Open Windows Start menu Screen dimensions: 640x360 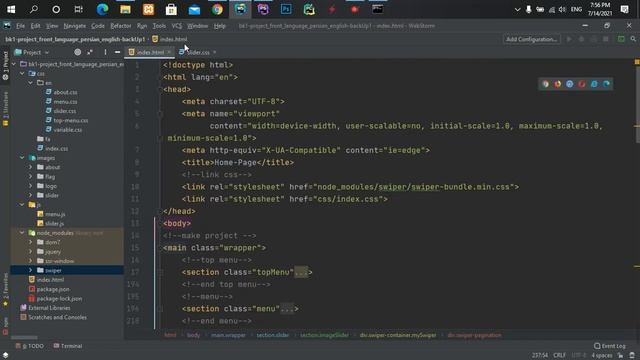(x=11, y=9)
